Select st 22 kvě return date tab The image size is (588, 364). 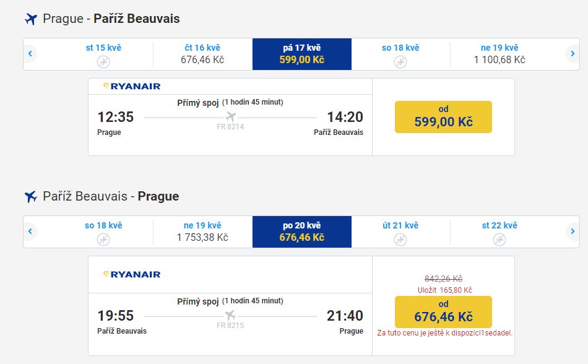click(499, 232)
